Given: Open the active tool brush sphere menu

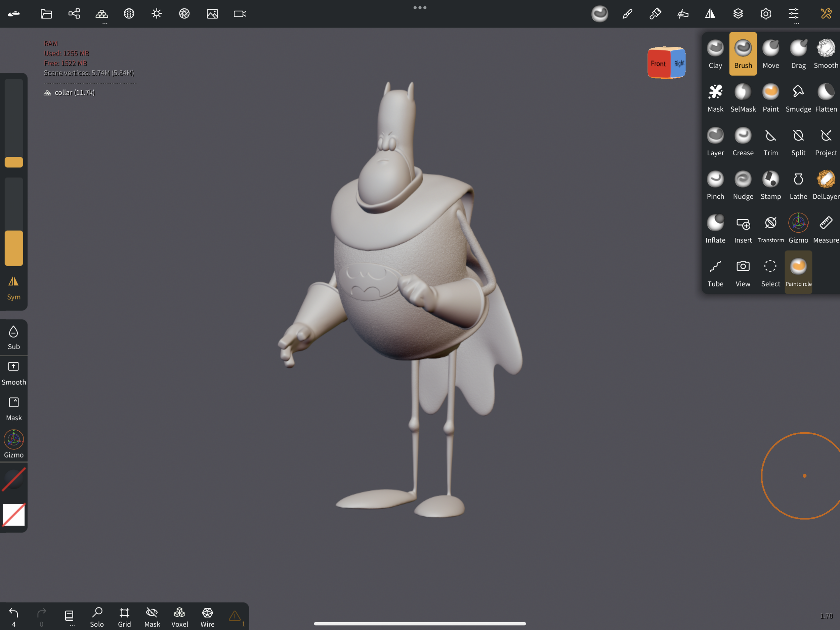Looking at the screenshot, I should point(600,14).
